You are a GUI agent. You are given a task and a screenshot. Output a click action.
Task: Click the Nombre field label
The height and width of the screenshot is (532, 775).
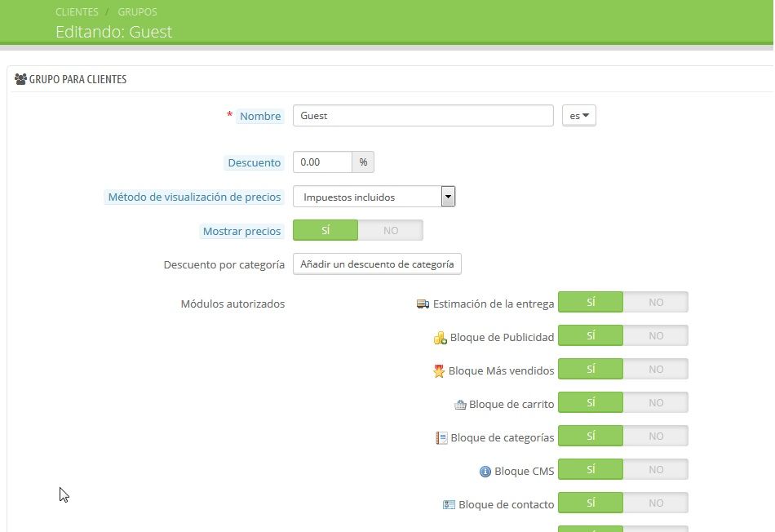coord(260,116)
